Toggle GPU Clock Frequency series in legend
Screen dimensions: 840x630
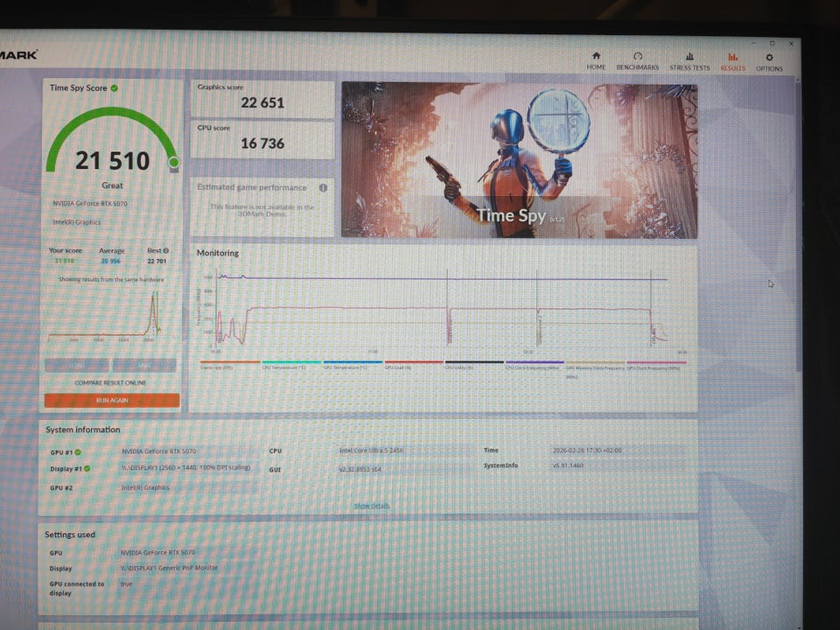click(656, 366)
